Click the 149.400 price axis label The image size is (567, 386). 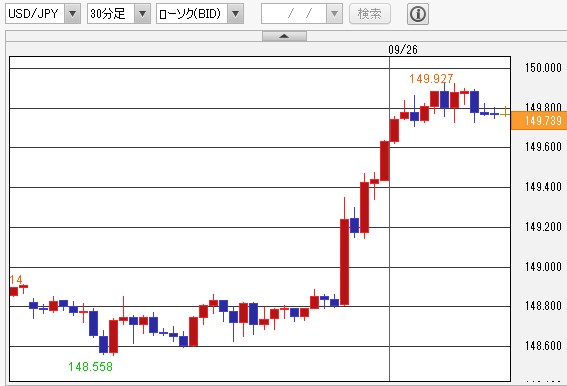pos(543,187)
